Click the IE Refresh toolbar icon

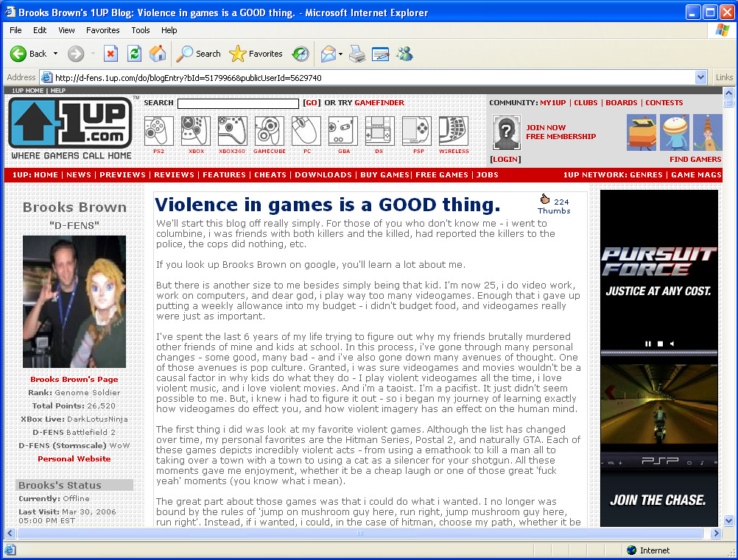click(134, 54)
